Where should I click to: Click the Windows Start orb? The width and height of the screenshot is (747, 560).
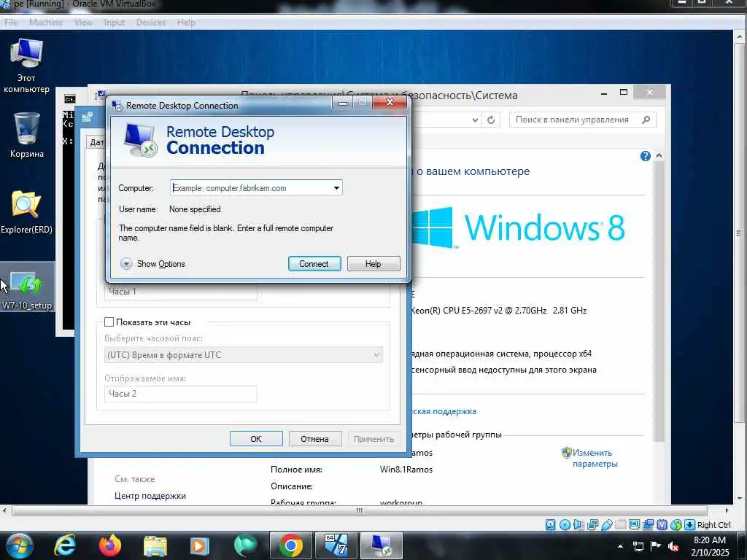19,545
